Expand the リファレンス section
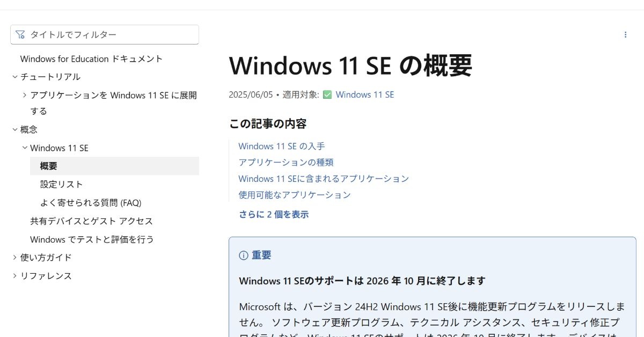Image resolution: width=644 pixels, height=337 pixels. coord(15,276)
